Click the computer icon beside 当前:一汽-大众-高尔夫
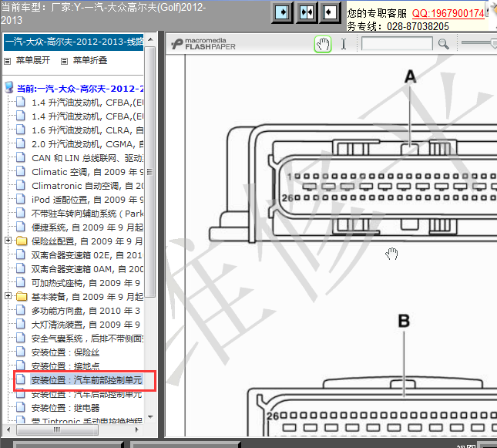The height and width of the screenshot is (448, 497). [9, 88]
